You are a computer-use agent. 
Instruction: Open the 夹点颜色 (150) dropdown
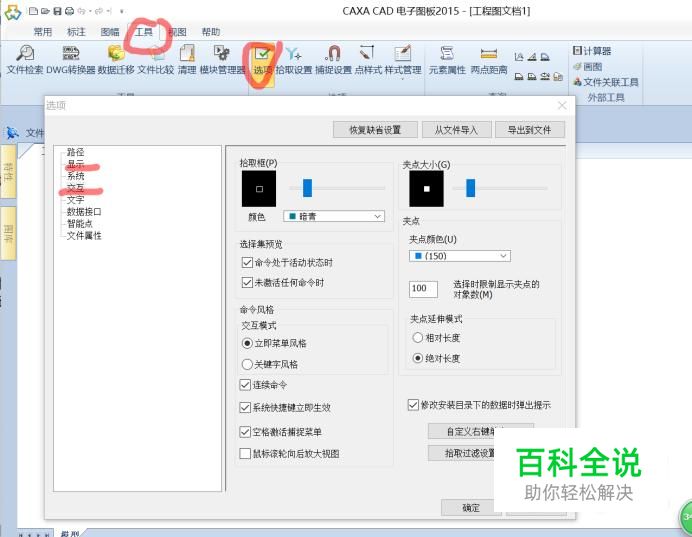460,256
